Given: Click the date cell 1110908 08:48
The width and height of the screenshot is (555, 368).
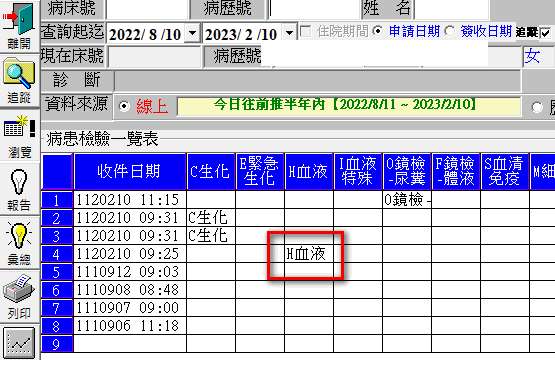Looking at the screenshot, I should coord(130,290).
